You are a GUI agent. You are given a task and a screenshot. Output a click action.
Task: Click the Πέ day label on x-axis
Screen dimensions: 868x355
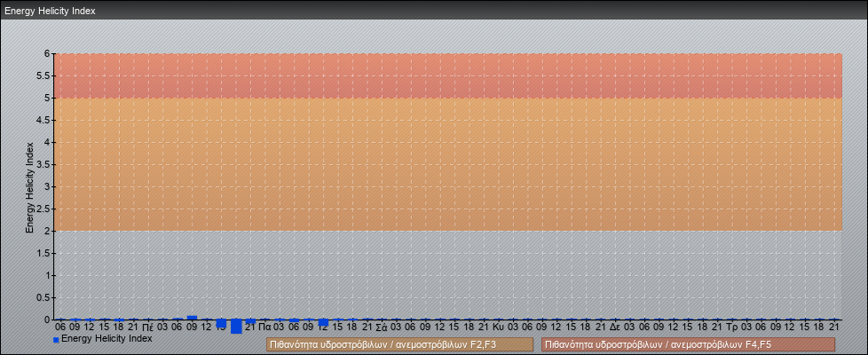point(148,327)
